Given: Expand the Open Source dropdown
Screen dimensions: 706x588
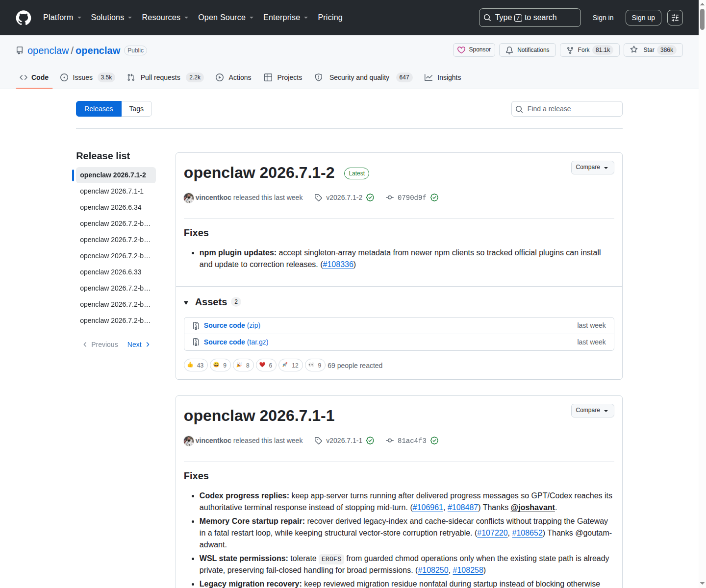Looking at the screenshot, I should point(226,18).
